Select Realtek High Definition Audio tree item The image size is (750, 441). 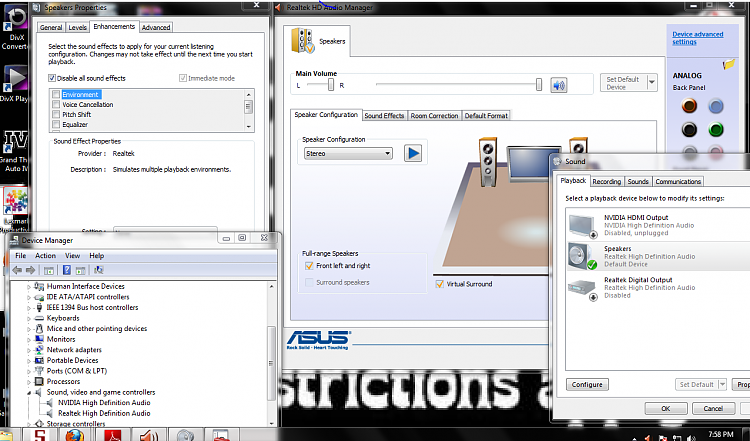coord(104,413)
